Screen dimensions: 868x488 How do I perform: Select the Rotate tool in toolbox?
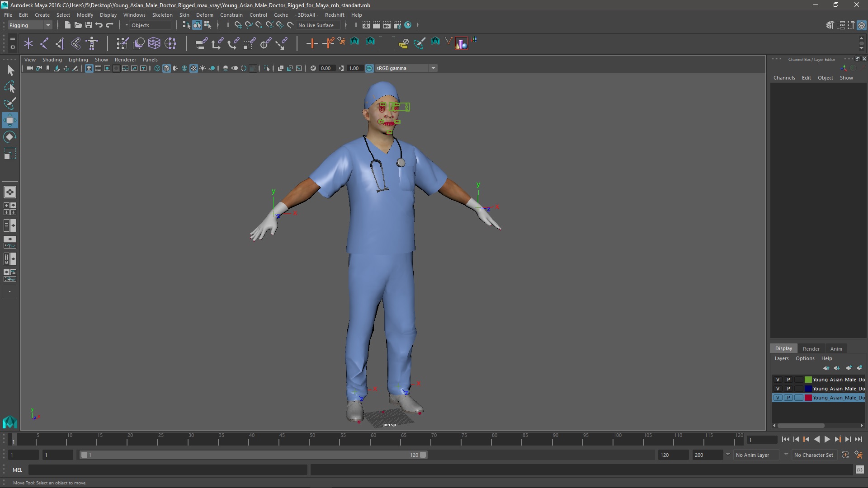(10, 136)
